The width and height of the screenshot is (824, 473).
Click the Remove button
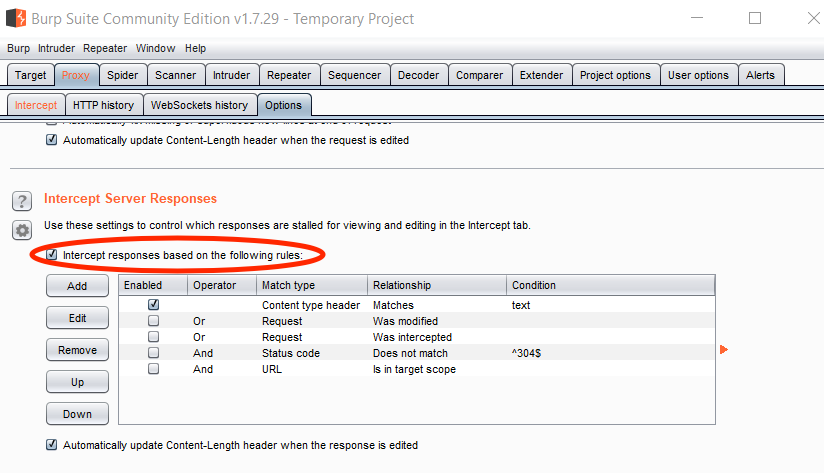coord(77,350)
